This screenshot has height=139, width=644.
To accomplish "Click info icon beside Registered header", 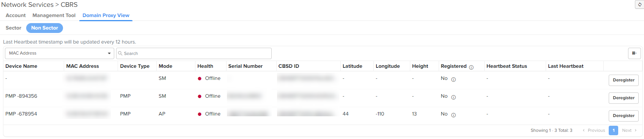I will 471,67.
